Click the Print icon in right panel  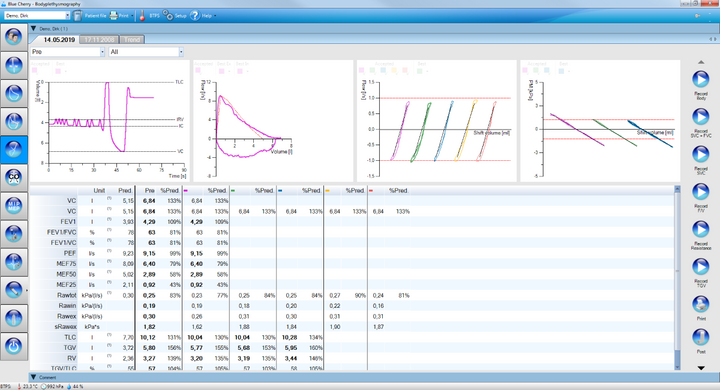click(x=701, y=304)
